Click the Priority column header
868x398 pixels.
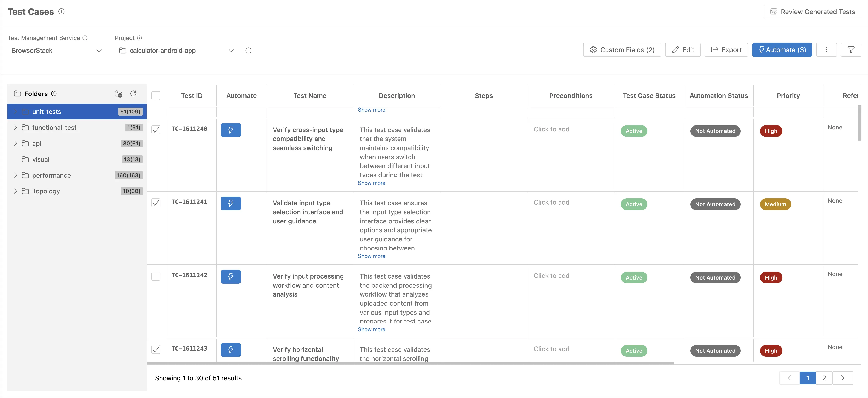[x=788, y=96]
